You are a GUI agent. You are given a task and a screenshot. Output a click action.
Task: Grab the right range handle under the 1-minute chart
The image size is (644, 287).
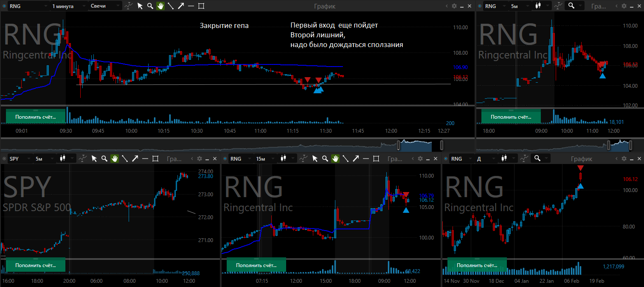coord(442,145)
